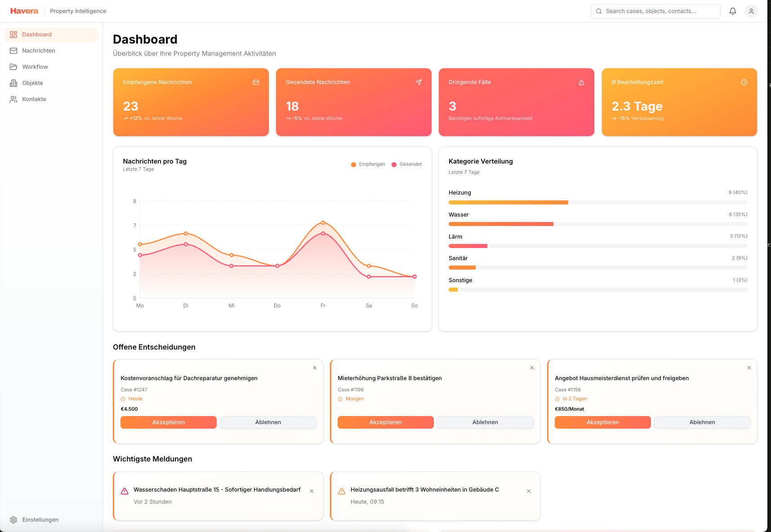Toggle the Empfangen series in the chart legend
Screen dimensions: 771x532
[x=368, y=164]
